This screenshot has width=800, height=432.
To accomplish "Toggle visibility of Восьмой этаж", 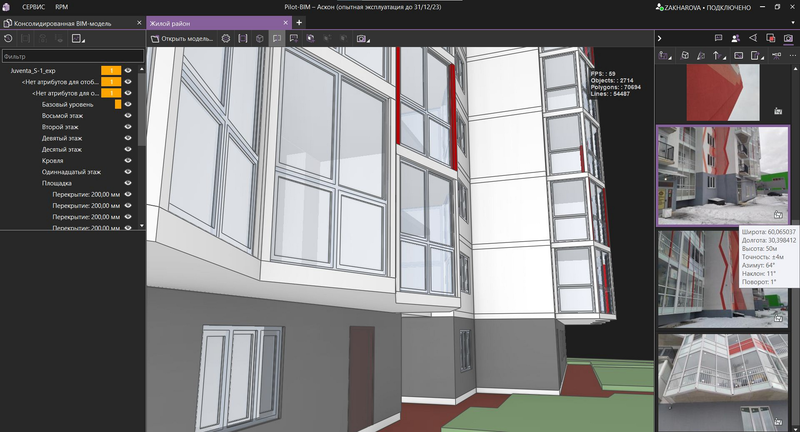I will [128, 115].
